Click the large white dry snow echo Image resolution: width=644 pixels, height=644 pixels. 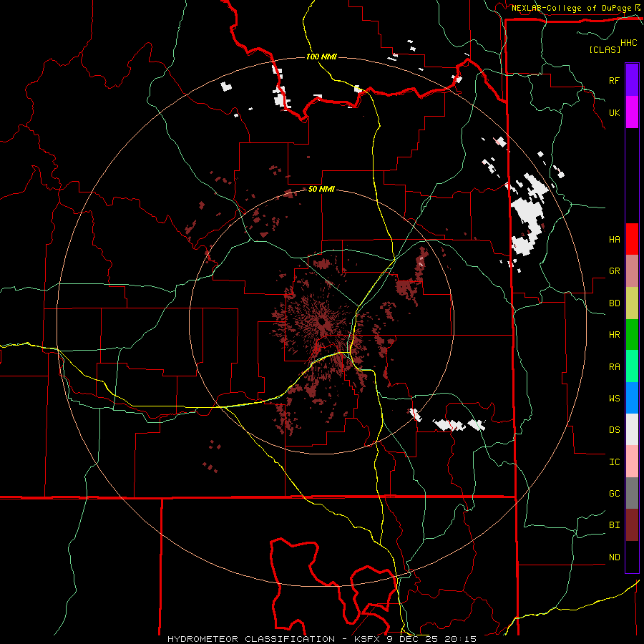point(528,218)
